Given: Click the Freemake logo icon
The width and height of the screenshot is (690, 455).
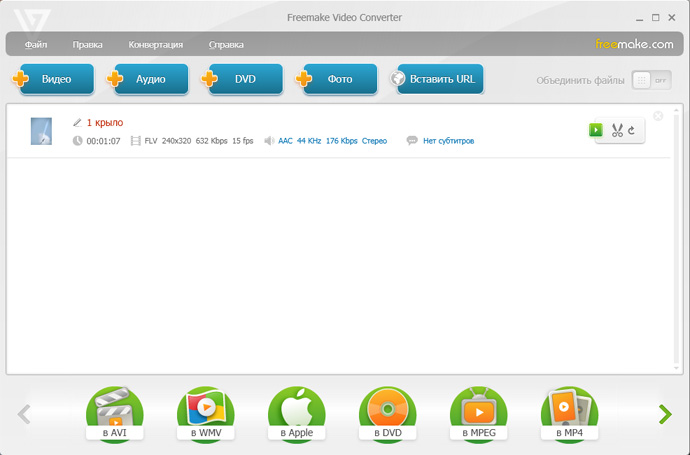Looking at the screenshot, I should coord(32,22).
